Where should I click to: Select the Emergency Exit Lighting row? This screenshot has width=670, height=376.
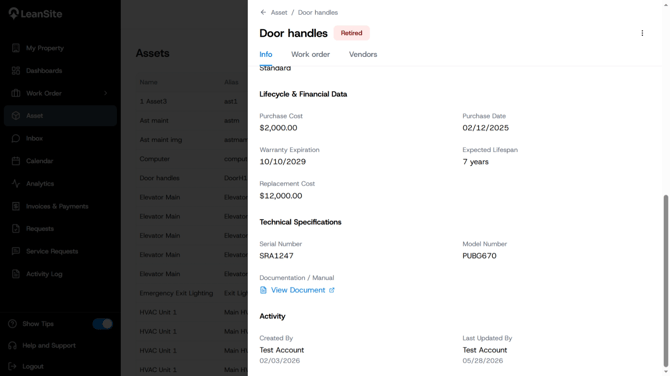click(x=191, y=293)
